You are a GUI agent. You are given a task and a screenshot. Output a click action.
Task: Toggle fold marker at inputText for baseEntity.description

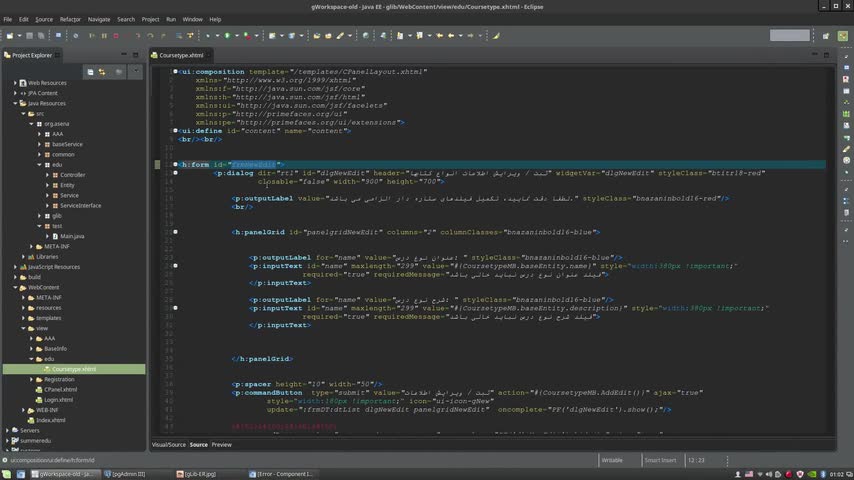click(x=175, y=308)
